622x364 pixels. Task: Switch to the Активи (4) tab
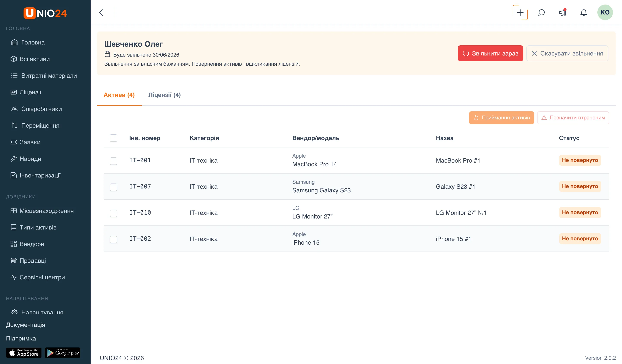point(119,95)
